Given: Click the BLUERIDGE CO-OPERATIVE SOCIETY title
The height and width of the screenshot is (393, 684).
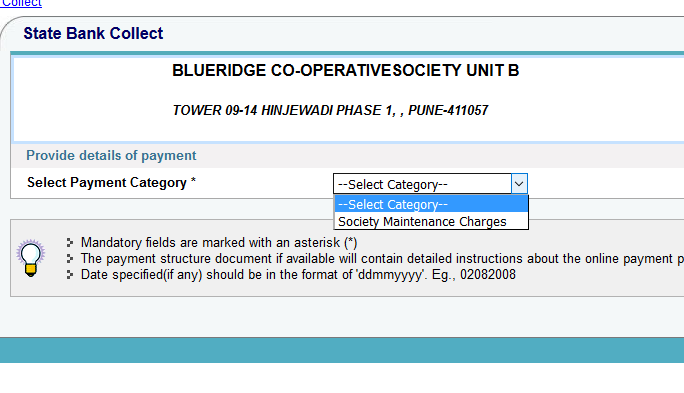Looking at the screenshot, I should (x=345, y=71).
